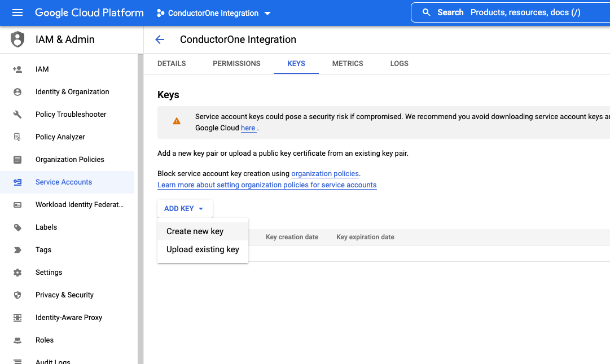Image resolution: width=610 pixels, height=364 pixels.
Task: Open Roles in the sidebar
Action: click(45, 340)
